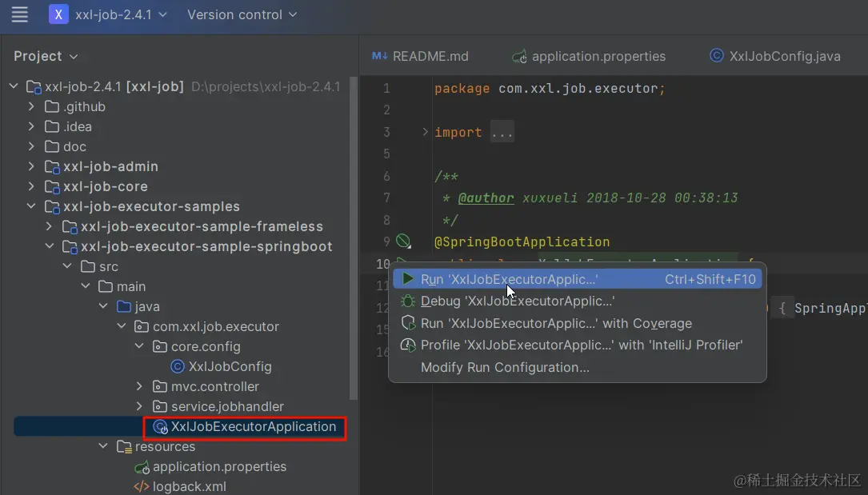
Task: Click the mvc.controller package icon
Action: (x=160, y=386)
